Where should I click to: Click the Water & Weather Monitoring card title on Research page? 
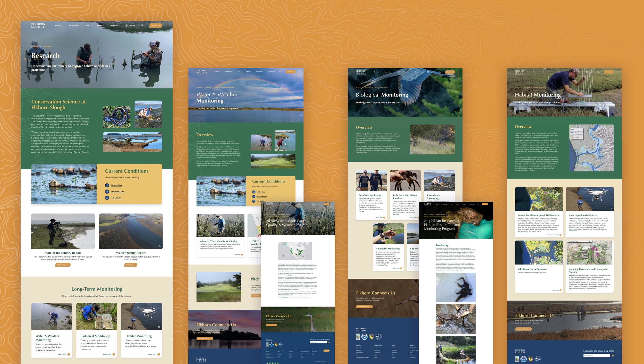(x=47, y=338)
